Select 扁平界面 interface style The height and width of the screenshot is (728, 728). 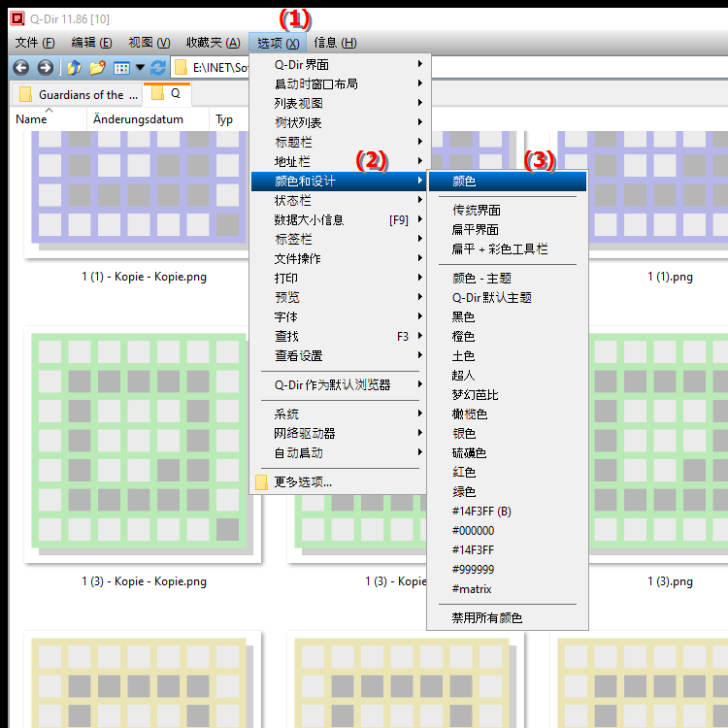coord(507,230)
